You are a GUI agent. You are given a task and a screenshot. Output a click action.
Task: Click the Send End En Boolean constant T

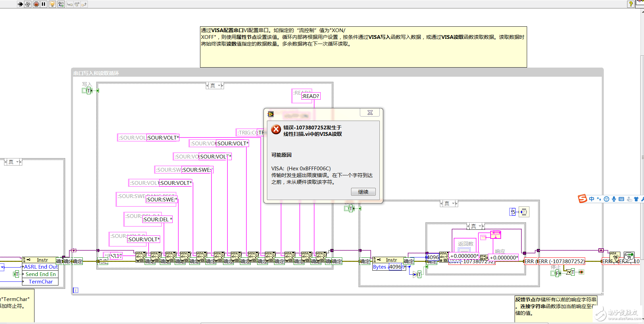pos(16,274)
